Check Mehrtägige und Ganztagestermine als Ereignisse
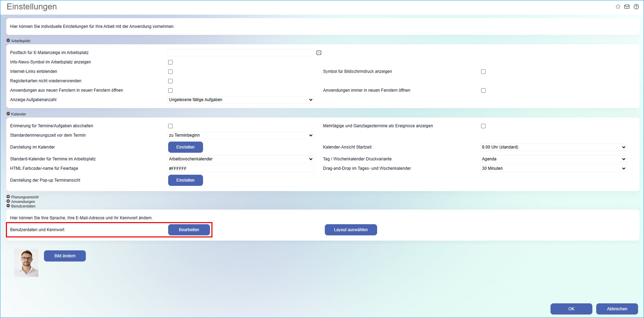This screenshot has height=318, width=644. [484, 126]
